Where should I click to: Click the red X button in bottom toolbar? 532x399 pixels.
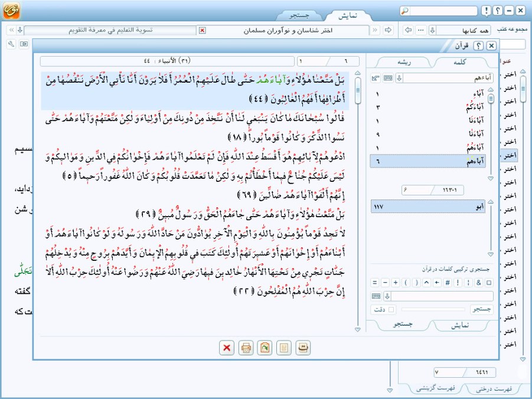(227, 348)
